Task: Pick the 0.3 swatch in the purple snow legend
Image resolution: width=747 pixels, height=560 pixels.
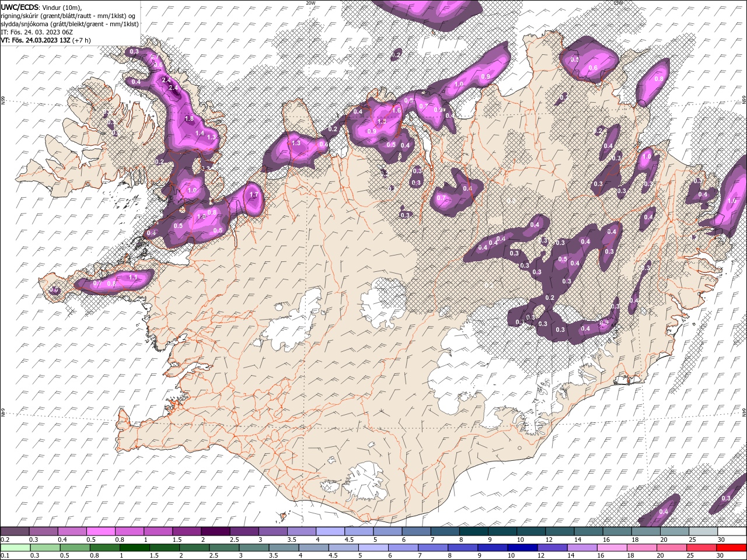Action: [x=43, y=531]
